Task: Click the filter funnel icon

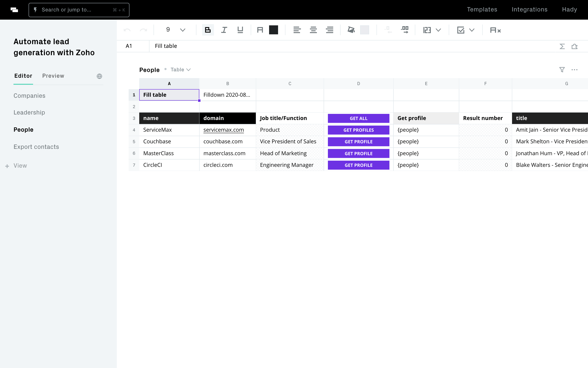Action: pos(562,70)
